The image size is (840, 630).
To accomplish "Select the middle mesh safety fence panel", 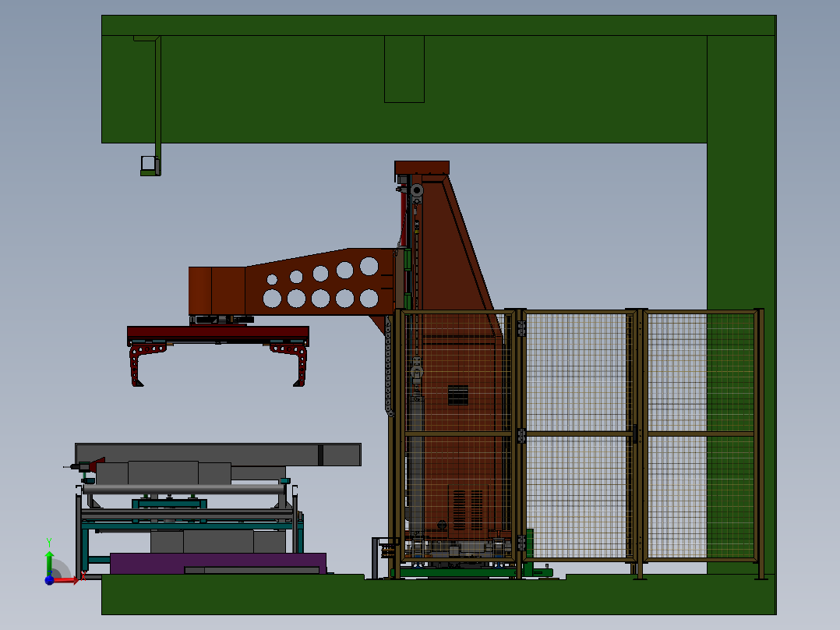I will (576, 435).
